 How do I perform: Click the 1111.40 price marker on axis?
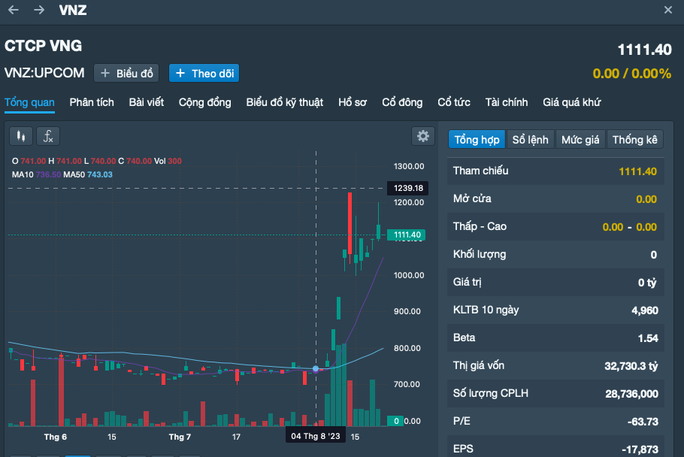pos(409,235)
